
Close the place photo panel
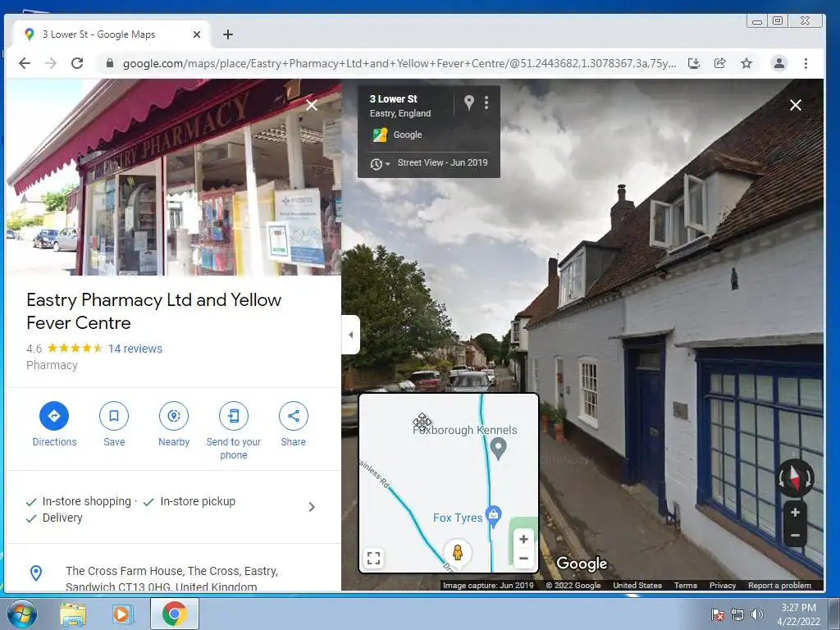click(x=312, y=105)
